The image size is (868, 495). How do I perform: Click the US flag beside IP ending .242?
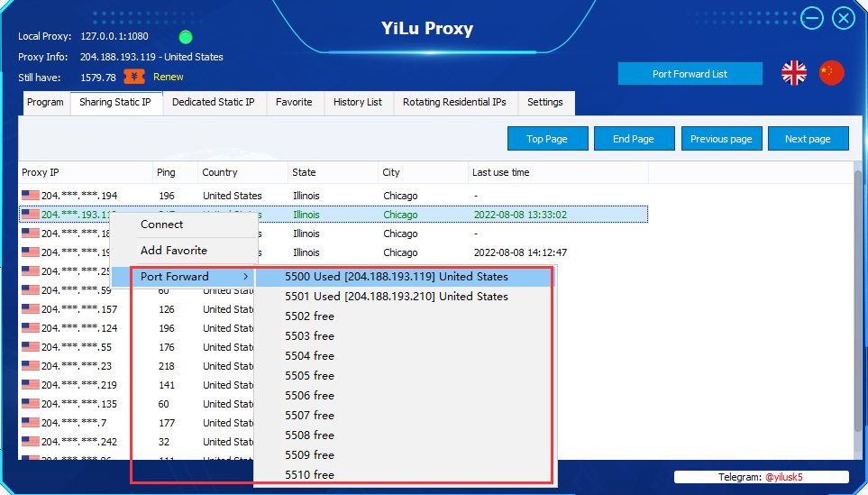[31, 441]
